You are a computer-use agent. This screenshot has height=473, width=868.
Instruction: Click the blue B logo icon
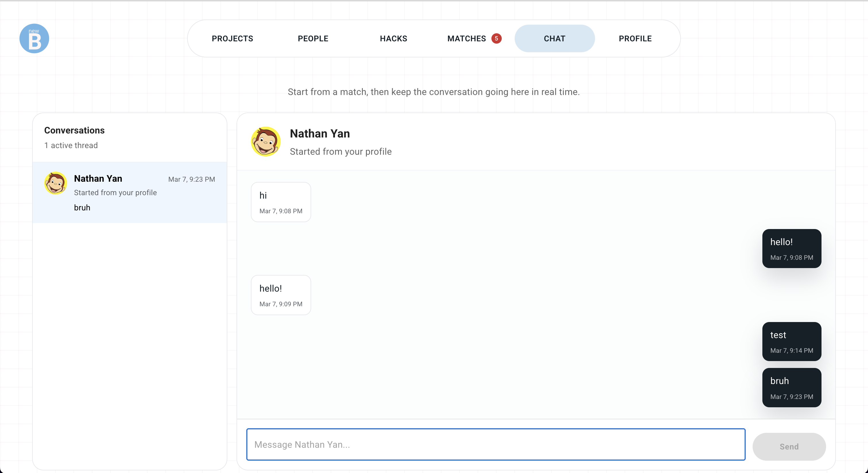34,38
